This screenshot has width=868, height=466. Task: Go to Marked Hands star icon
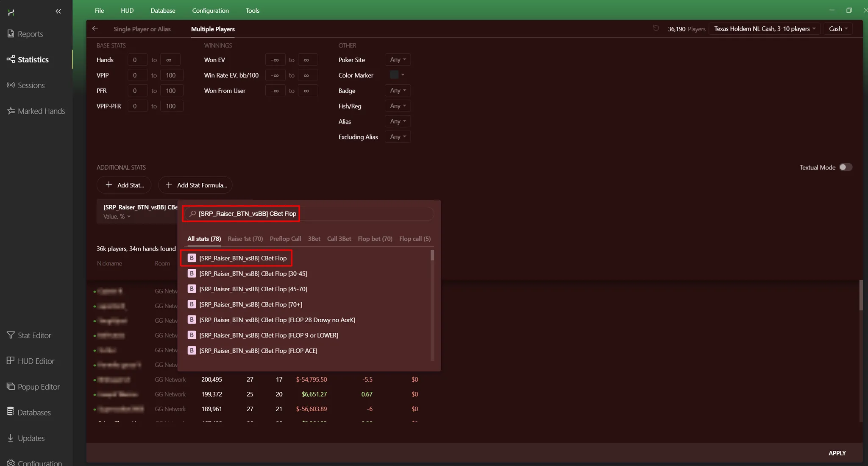[11, 111]
